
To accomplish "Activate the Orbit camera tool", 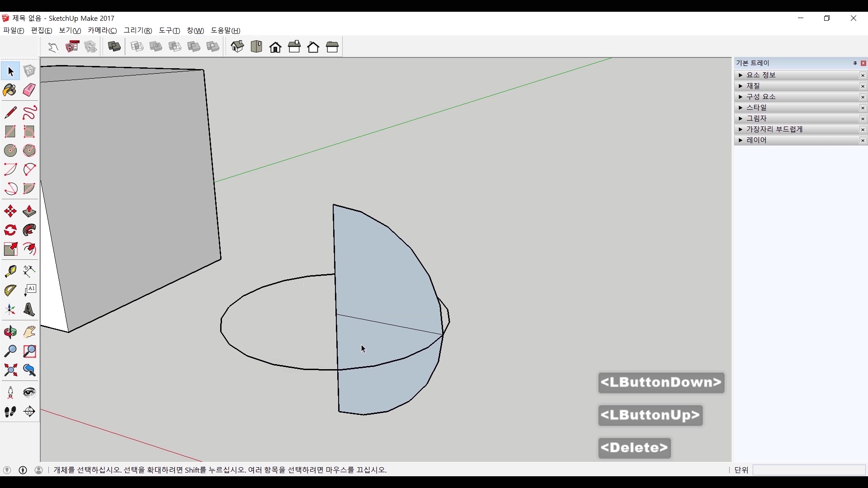I will (10, 333).
